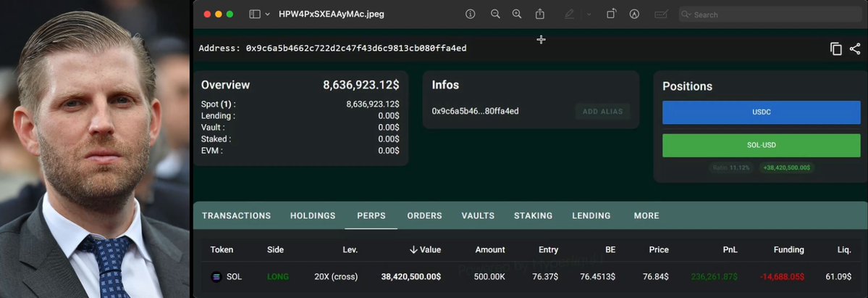Click the shortened address 0x9c6a5b46...80ffa4ed

(475, 112)
